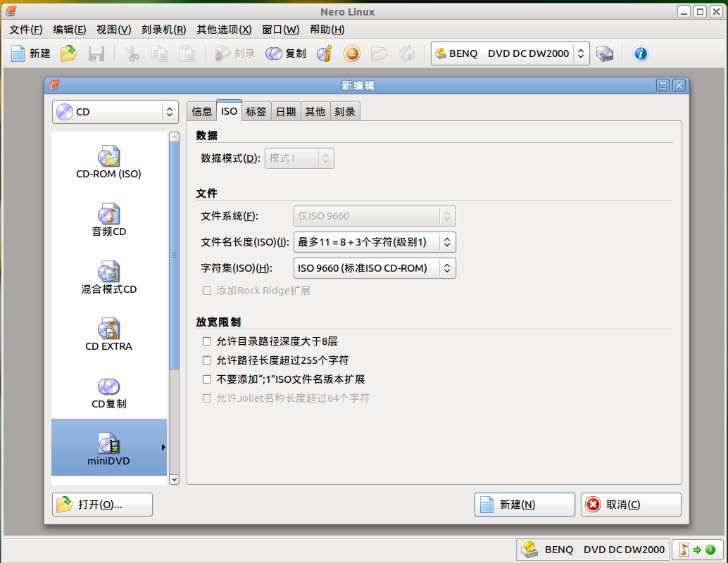
Task: Click the recorder drive icon beside BENQ dropdown
Action: pos(605,54)
